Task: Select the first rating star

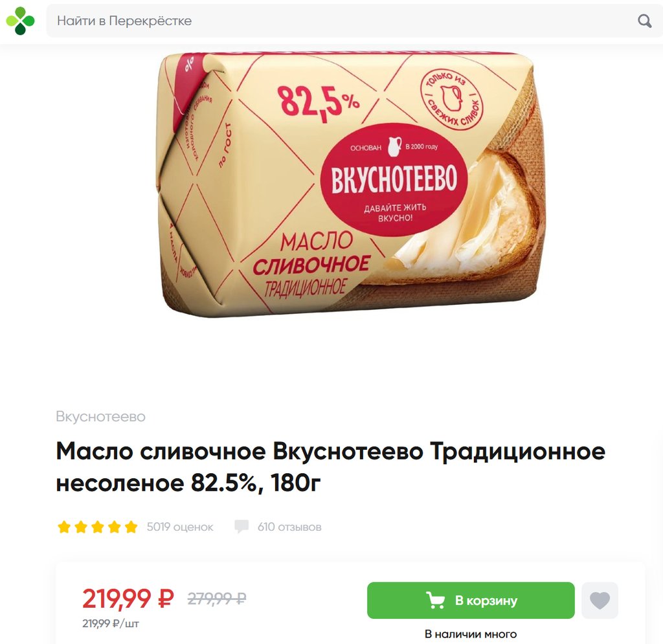Action: click(x=64, y=527)
